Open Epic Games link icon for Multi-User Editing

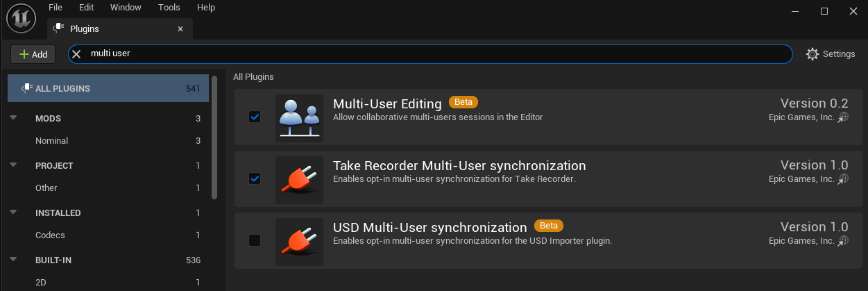click(x=843, y=118)
